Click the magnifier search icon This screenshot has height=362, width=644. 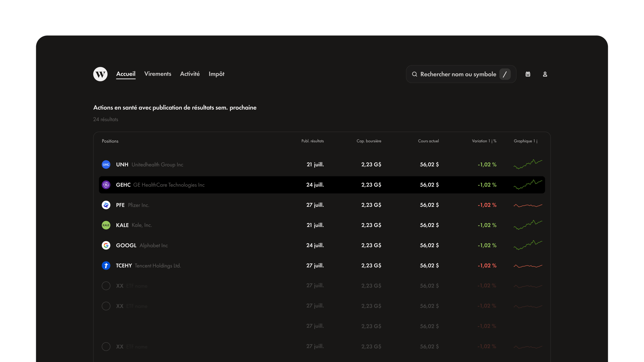[414, 74]
